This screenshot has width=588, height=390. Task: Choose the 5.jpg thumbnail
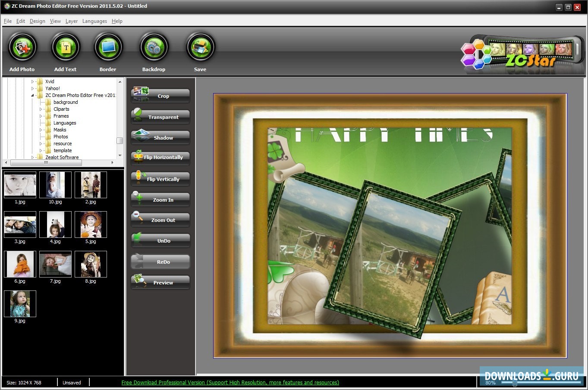[x=91, y=225]
